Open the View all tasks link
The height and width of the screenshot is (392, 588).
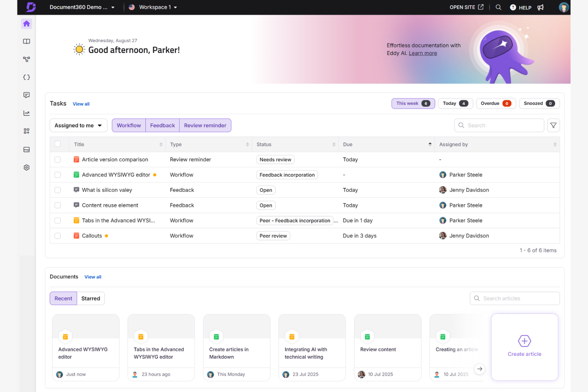[x=81, y=104]
